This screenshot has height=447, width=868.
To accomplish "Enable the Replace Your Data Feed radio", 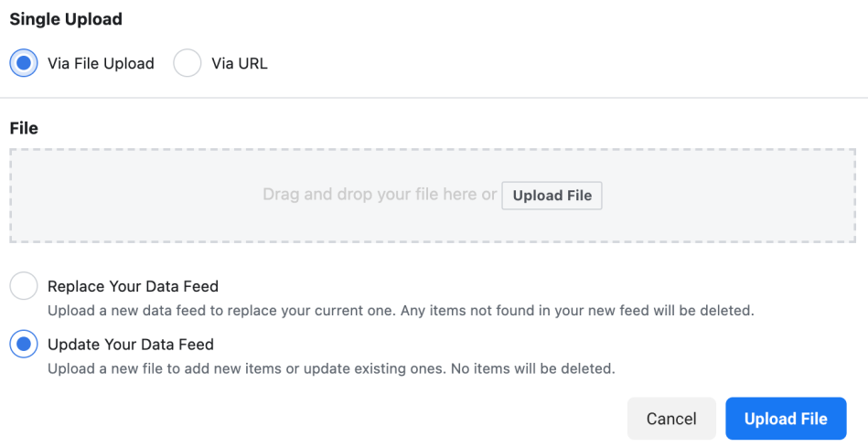I will pyautogui.click(x=24, y=286).
